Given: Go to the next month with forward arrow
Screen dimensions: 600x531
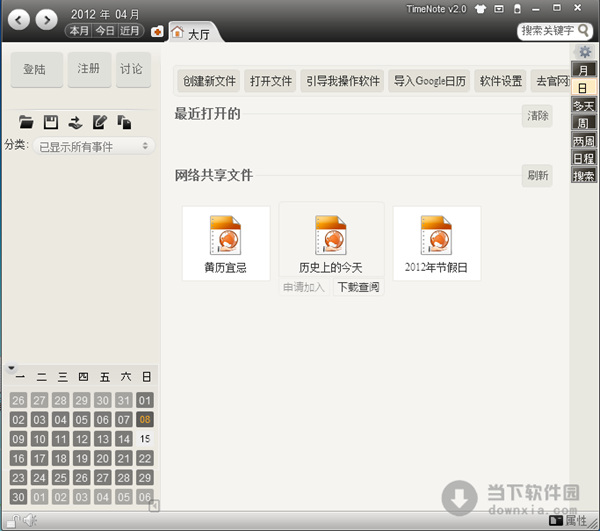Looking at the screenshot, I should pos(47,20).
